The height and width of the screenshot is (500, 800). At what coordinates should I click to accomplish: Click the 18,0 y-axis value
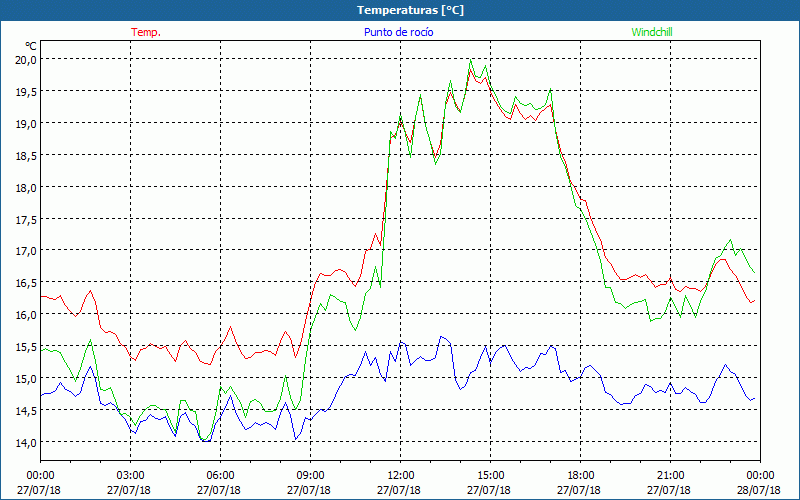(x=26, y=187)
